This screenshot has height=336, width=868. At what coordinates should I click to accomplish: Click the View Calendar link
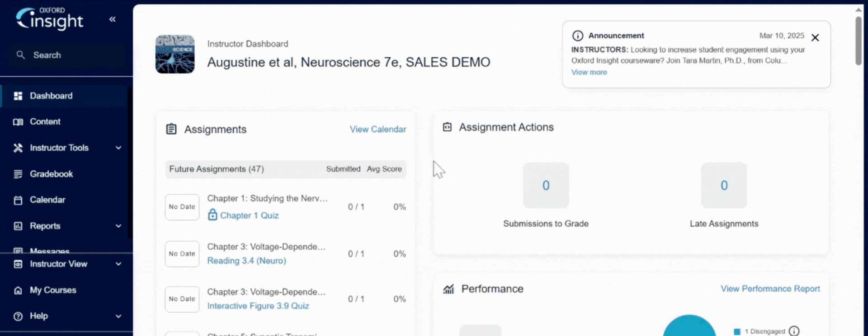click(x=378, y=129)
